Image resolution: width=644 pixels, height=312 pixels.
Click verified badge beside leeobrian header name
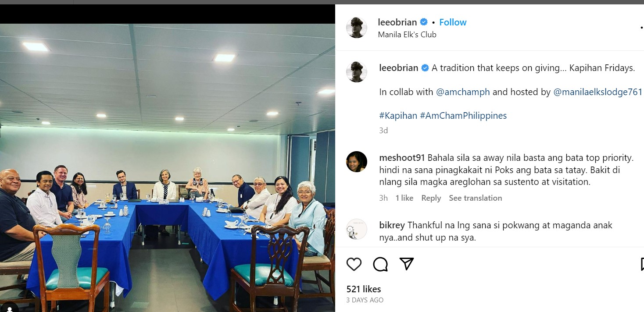tap(424, 22)
